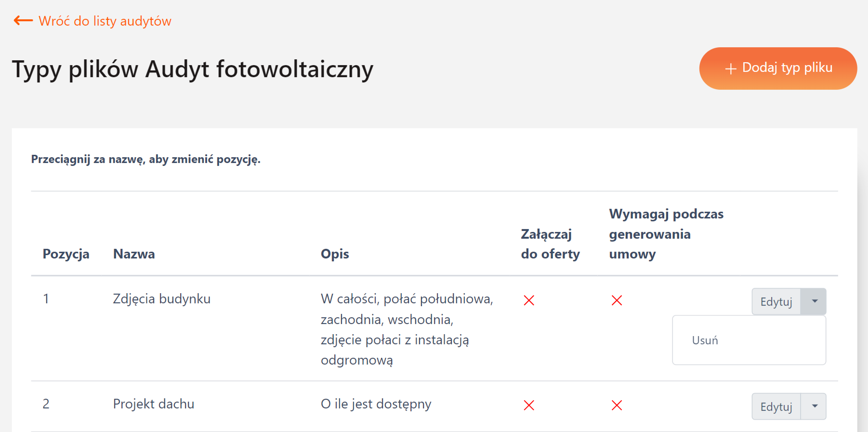
Task: Edit the Zdjęcia budynku file type
Action: coord(776,302)
